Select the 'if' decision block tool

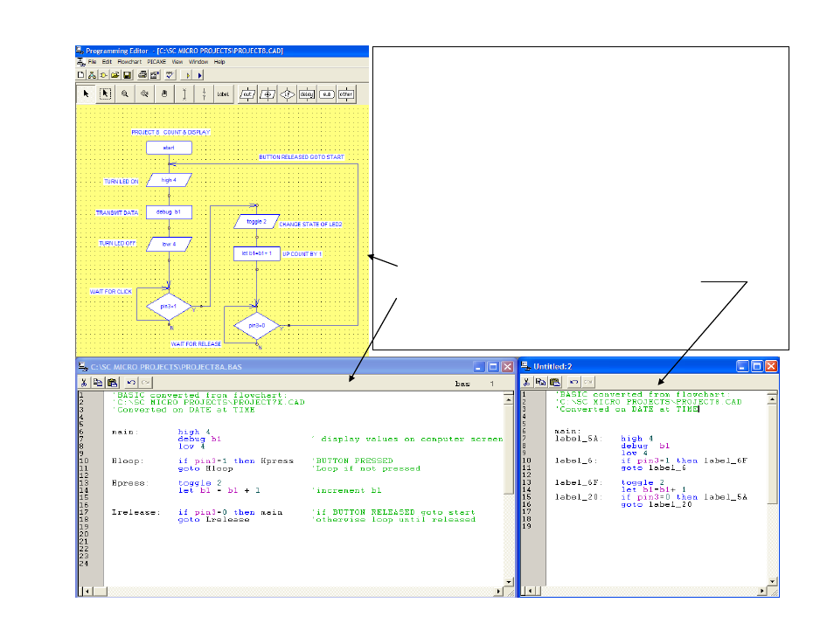[x=288, y=94]
